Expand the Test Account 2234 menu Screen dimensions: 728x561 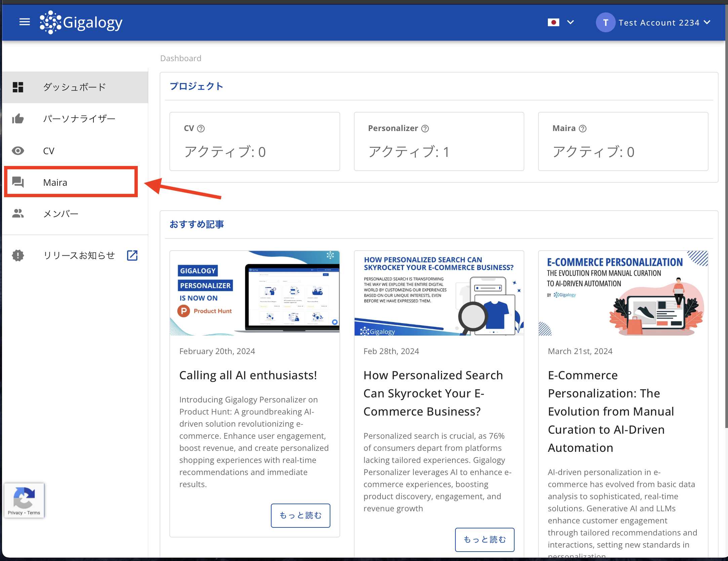pyautogui.click(x=707, y=23)
